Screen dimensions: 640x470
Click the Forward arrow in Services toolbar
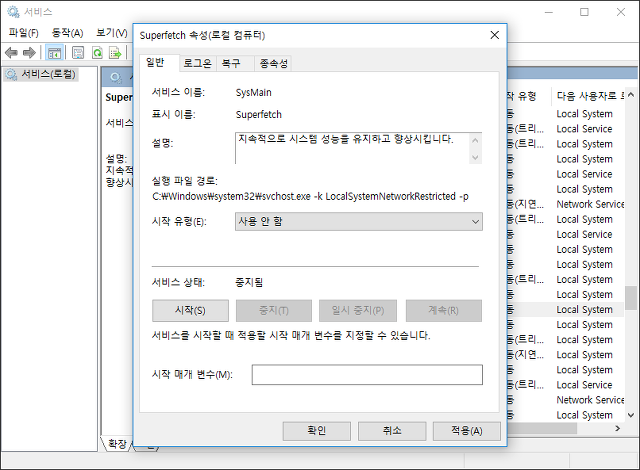click(29, 53)
